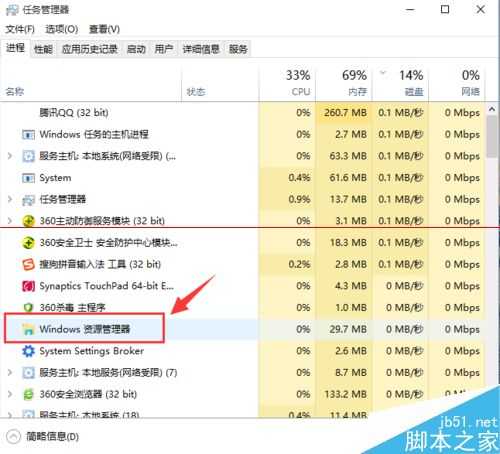The height and width of the screenshot is (454, 500).
Task: Expand 360安全浏览器 (32 bit) group
Action: coord(10,394)
